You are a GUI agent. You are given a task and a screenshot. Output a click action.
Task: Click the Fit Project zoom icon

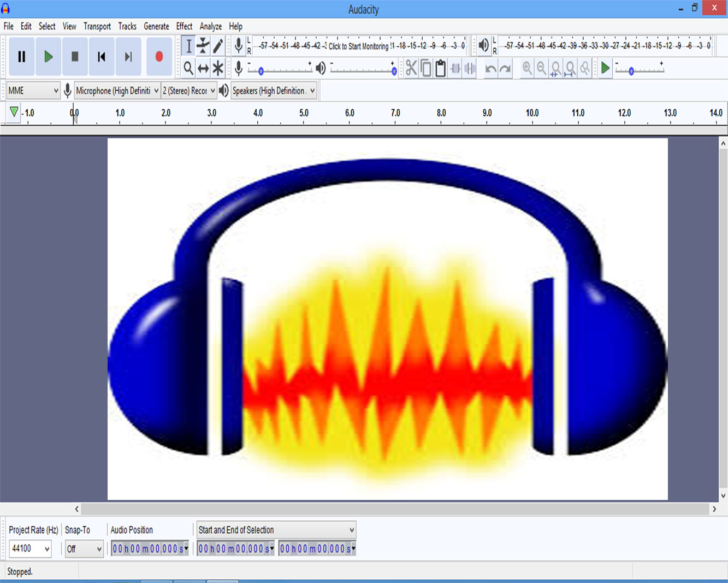[570, 68]
